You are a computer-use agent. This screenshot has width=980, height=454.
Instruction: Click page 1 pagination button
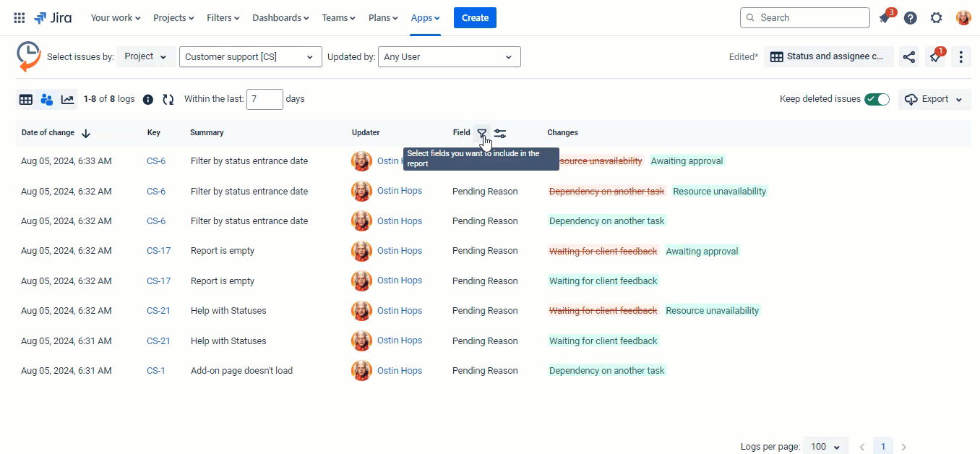click(882, 447)
